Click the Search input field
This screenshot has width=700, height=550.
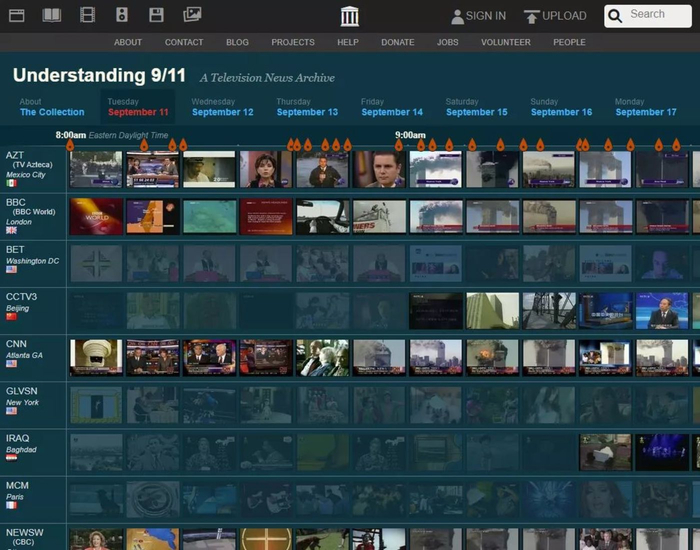click(655, 15)
